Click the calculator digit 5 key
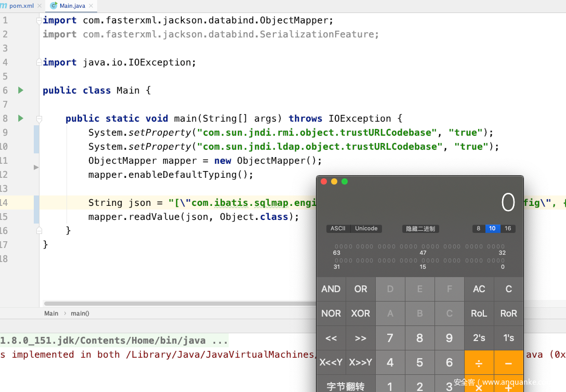This screenshot has height=392, width=566. (420, 362)
